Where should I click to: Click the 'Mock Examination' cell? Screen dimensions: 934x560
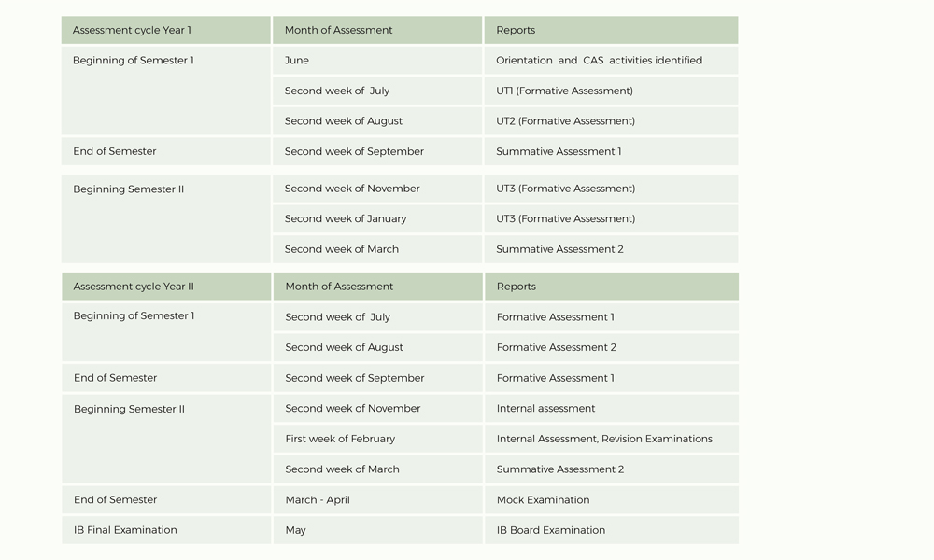612,500
